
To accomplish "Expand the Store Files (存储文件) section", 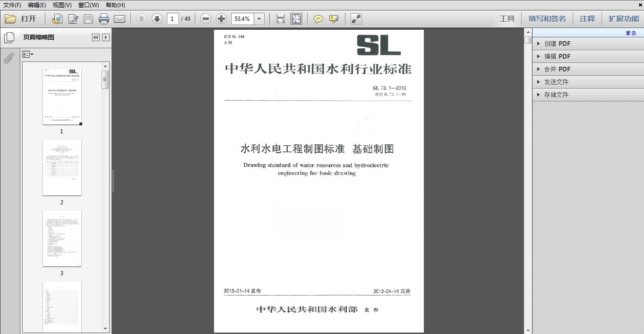I will [588, 95].
